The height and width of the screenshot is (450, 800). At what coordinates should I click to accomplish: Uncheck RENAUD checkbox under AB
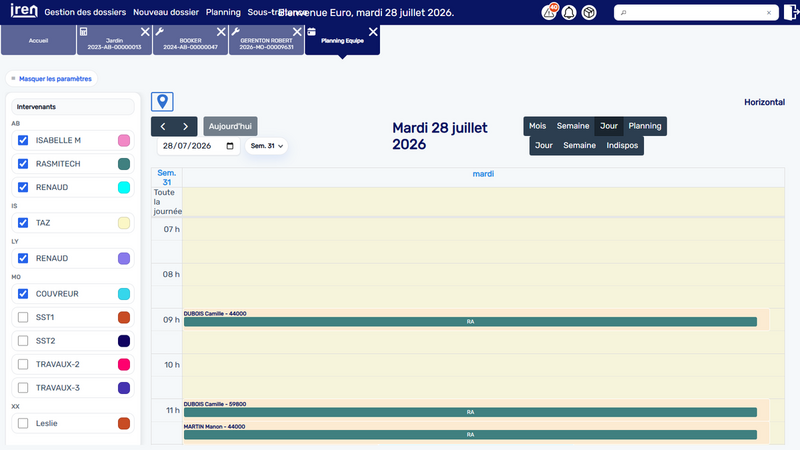(x=23, y=187)
